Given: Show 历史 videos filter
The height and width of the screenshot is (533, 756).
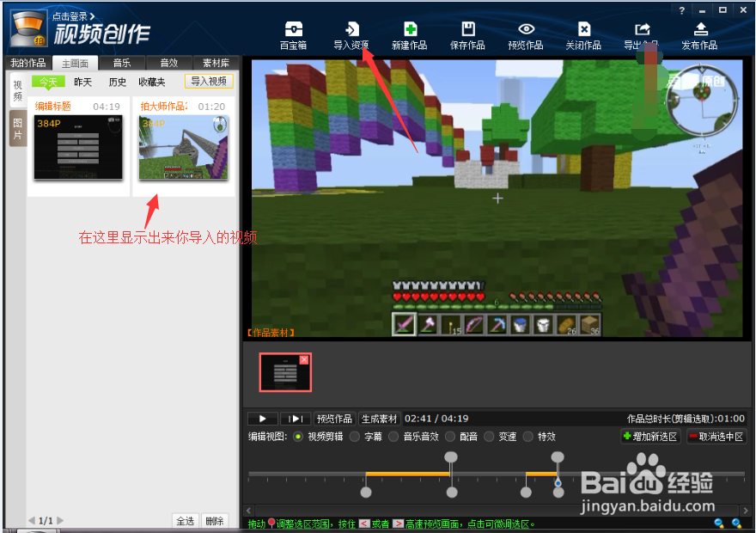Looking at the screenshot, I should pyautogui.click(x=117, y=82).
